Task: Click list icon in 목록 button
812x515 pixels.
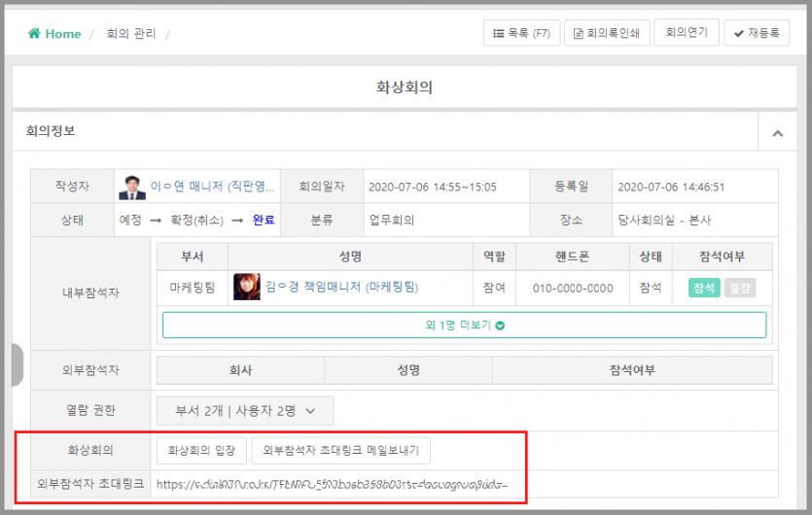Action: pos(498,34)
